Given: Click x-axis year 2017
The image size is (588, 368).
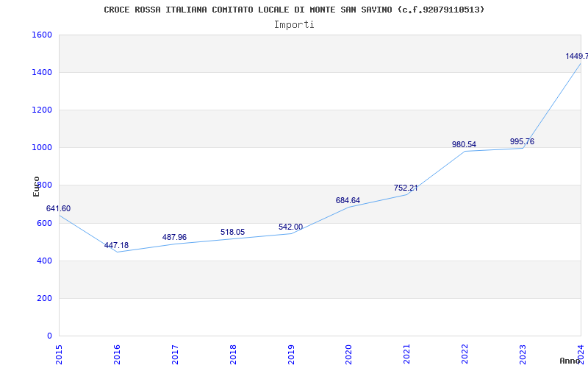Looking at the screenshot, I should (175, 355).
